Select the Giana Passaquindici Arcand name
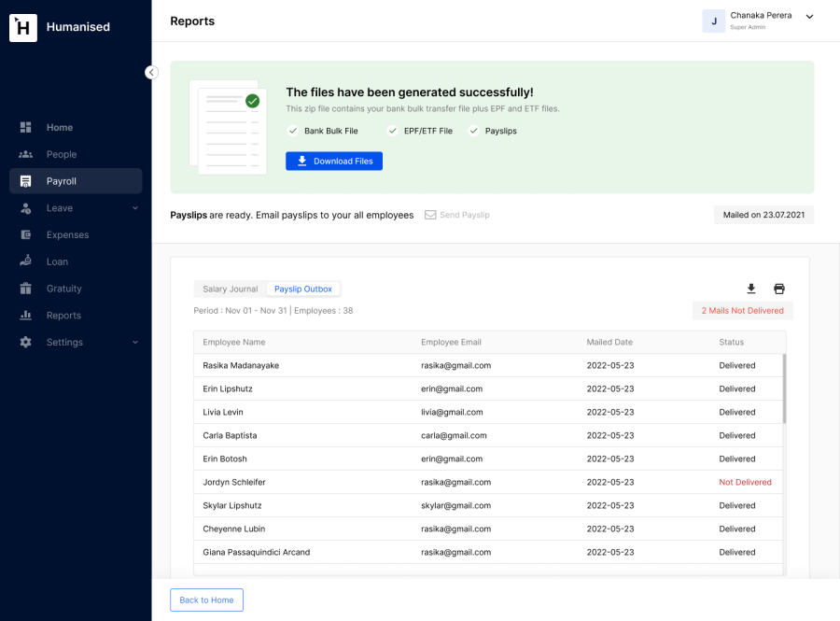 (x=257, y=553)
